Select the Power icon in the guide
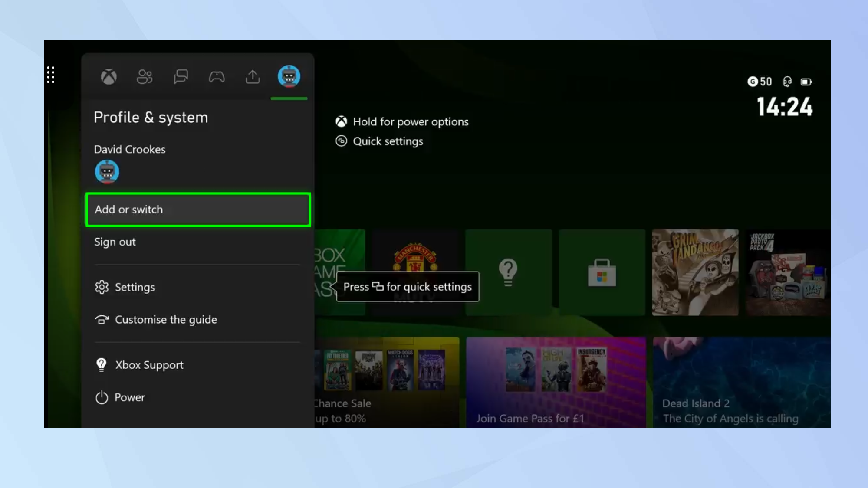The image size is (868, 488). coord(102,397)
